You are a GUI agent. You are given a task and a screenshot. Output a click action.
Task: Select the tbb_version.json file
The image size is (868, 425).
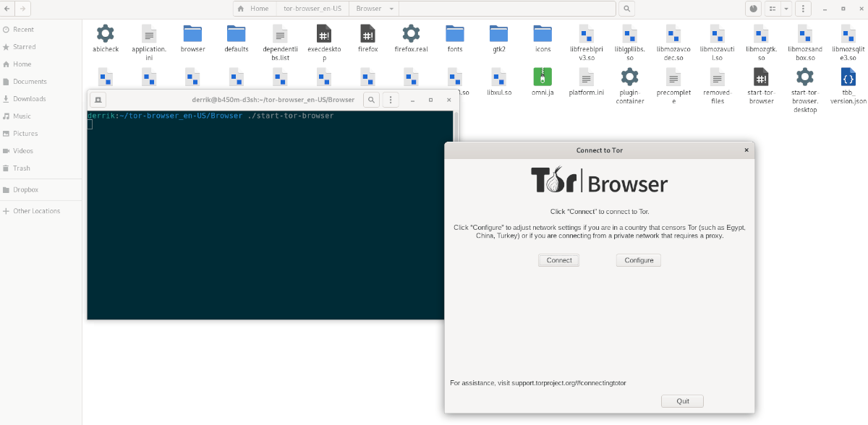848,77
